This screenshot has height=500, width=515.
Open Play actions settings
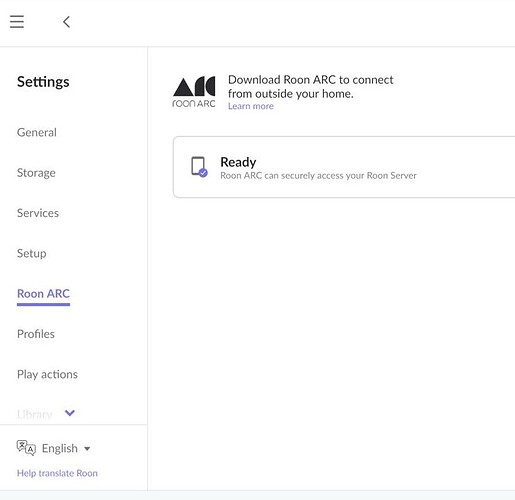47,374
